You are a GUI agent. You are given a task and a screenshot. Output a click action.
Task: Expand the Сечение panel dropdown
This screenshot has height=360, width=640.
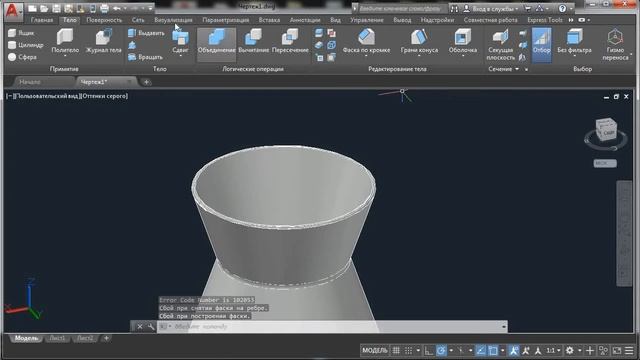pos(517,69)
